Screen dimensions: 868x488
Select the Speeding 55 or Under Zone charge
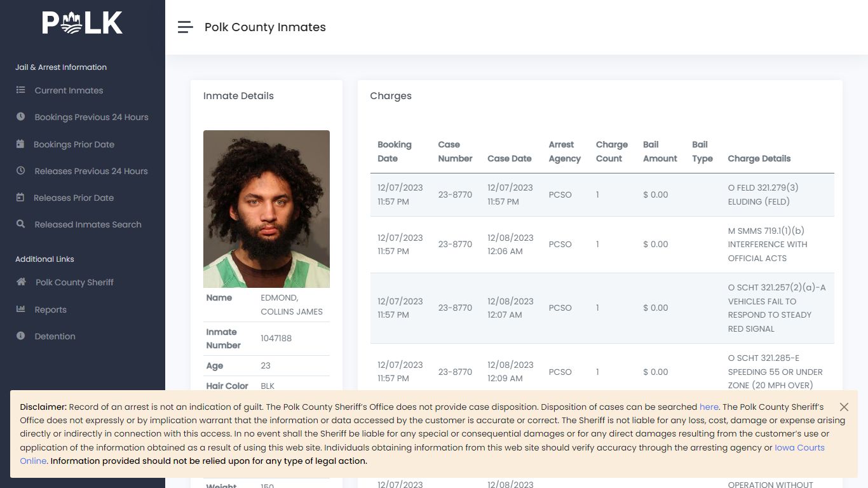(775, 372)
